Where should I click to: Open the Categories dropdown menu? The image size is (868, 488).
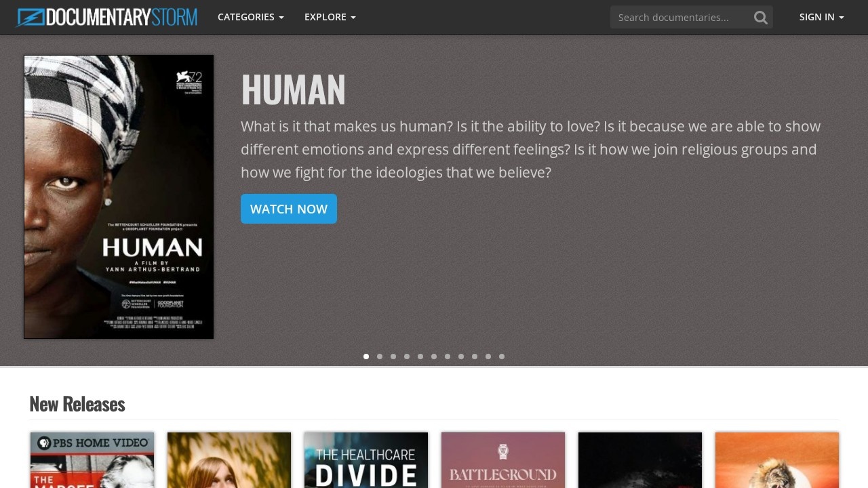coord(251,17)
